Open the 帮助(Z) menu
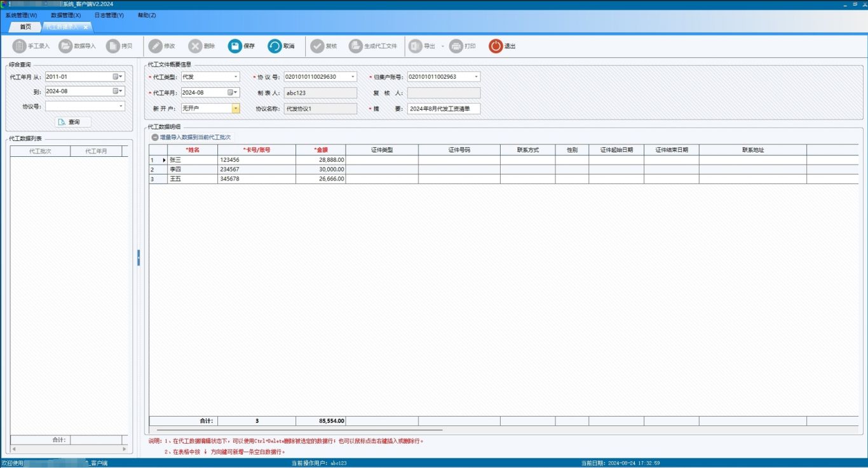Viewport: 868px width, 468px height. point(147,15)
